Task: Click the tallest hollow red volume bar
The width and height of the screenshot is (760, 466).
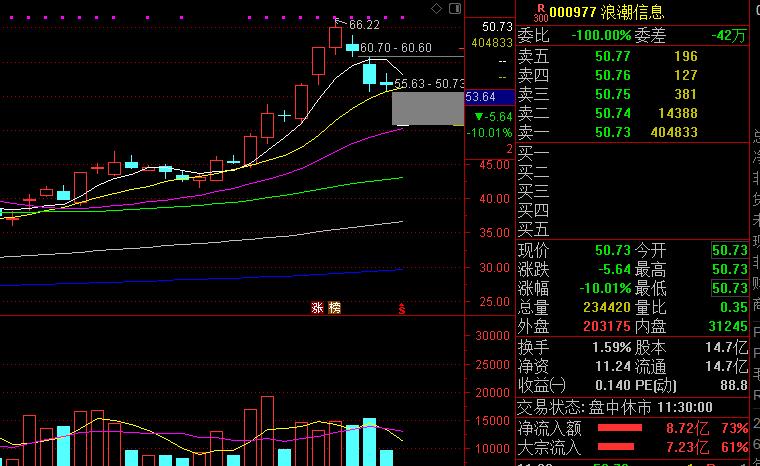Action: click(x=268, y=431)
